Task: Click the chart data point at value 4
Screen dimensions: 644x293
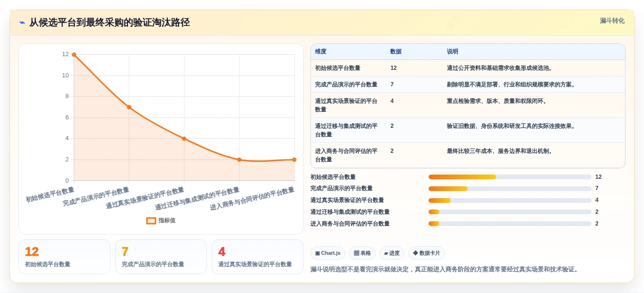Action: [x=184, y=139]
